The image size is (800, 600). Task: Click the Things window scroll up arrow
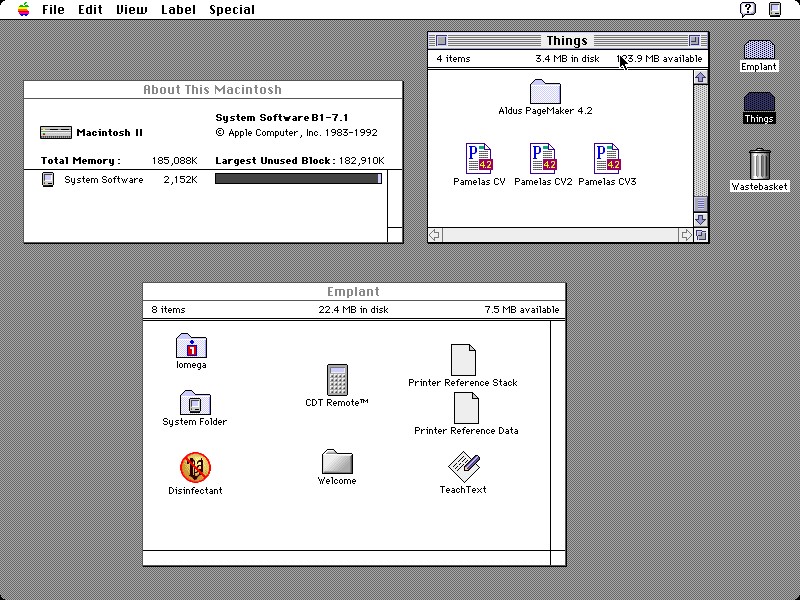pos(700,76)
